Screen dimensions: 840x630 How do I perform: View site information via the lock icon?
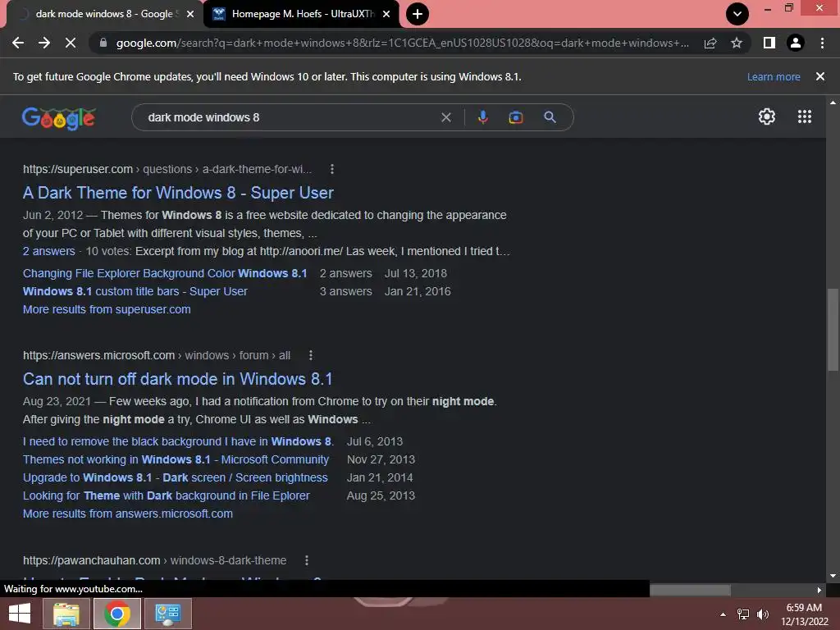[103, 43]
